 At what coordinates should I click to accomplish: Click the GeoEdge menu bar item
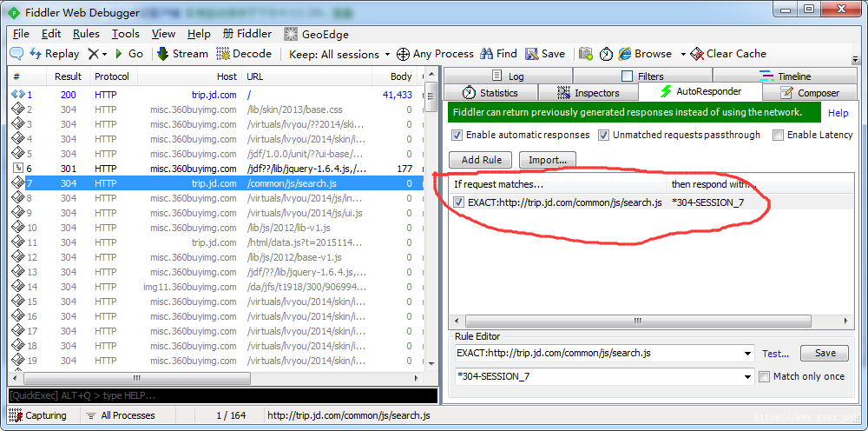[x=317, y=35]
